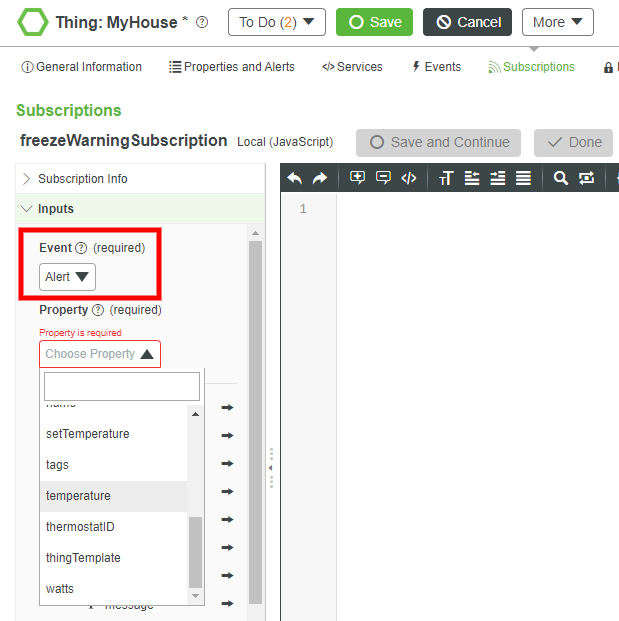Click the padlock permissions tab icon
This screenshot has height=621, width=619.
point(608,68)
